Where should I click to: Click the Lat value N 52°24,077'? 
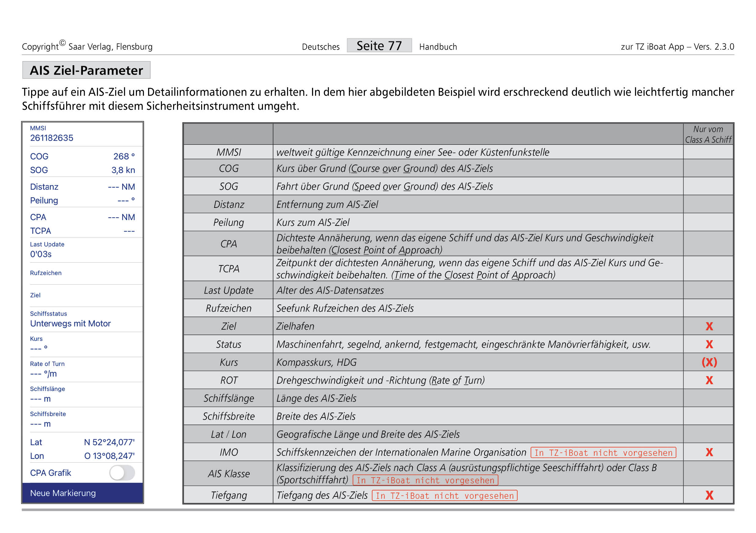(x=109, y=442)
